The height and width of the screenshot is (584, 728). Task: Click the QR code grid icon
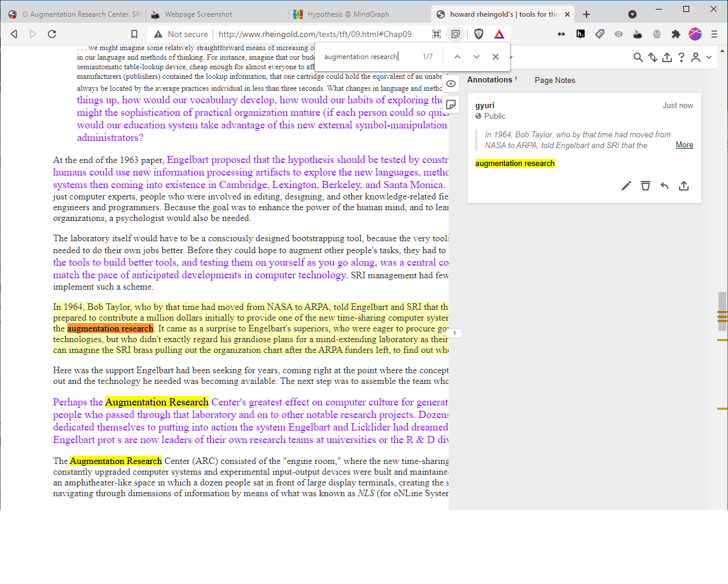pyautogui.click(x=437, y=34)
